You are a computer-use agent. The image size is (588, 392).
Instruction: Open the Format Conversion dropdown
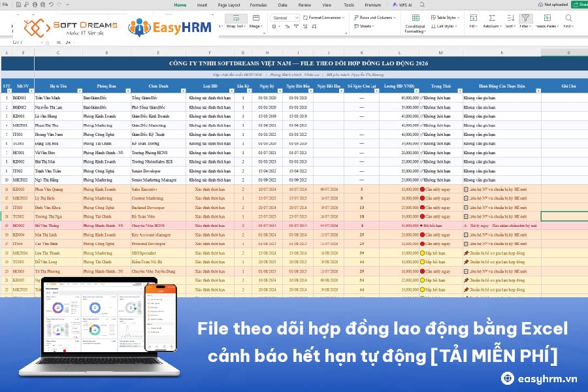point(323,18)
